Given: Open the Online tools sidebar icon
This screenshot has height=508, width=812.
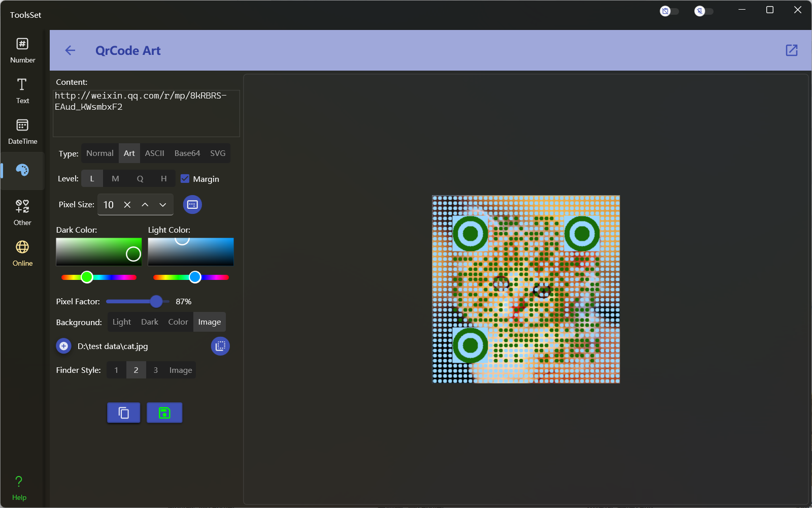Looking at the screenshot, I should coord(22,253).
